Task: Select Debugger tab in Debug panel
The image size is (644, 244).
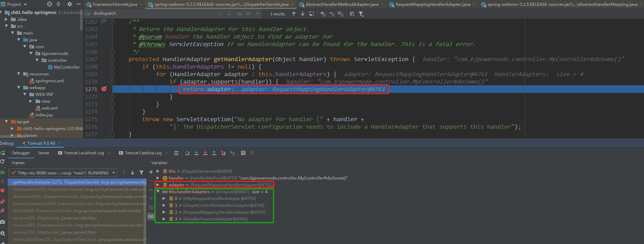Action: 21,153
